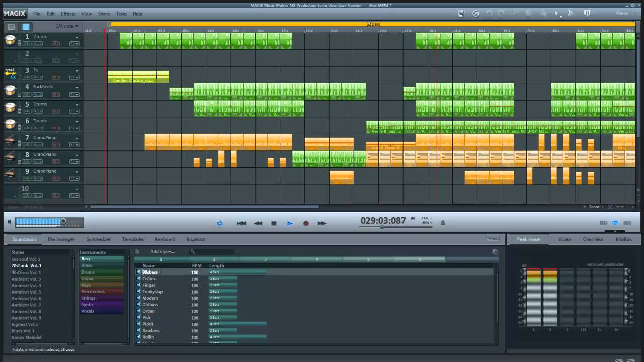Click the preview icon beside Funkyslap loop
The image size is (644, 362).
pos(138,292)
